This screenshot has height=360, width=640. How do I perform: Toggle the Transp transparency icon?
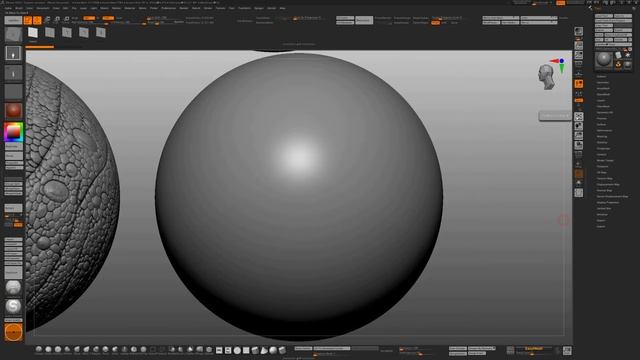click(578, 164)
